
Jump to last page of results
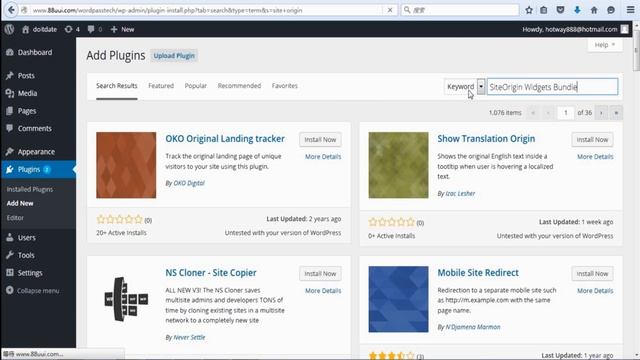click(616, 113)
